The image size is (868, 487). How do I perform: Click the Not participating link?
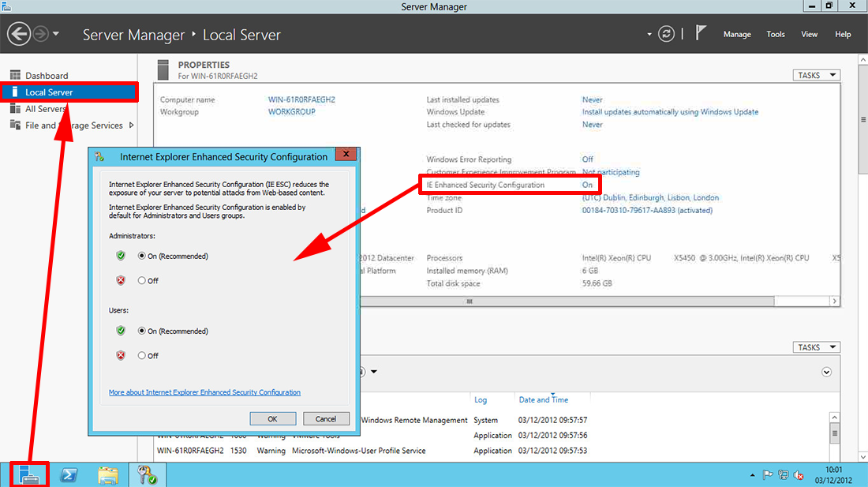point(611,172)
